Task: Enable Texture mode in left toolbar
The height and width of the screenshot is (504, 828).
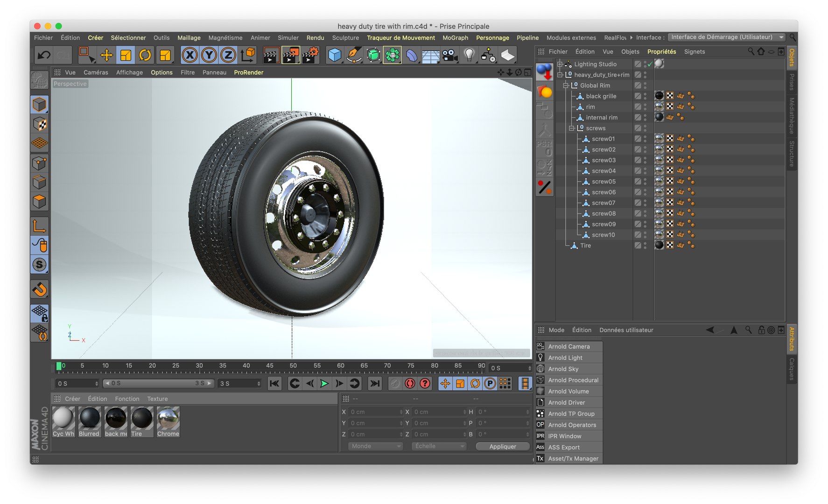Action: [x=40, y=124]
